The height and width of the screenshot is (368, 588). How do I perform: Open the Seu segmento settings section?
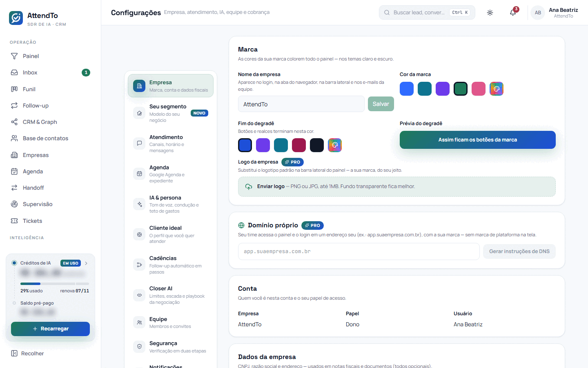171,113
